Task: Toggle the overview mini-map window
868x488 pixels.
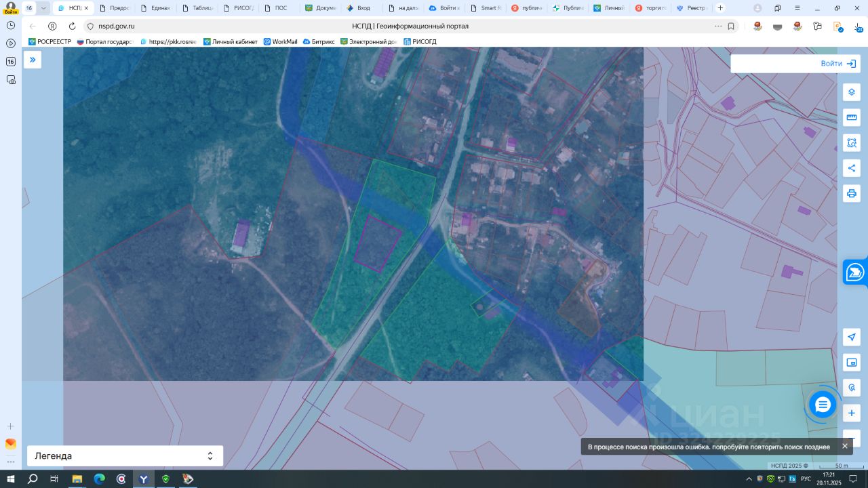Action: tap(852, 363)
